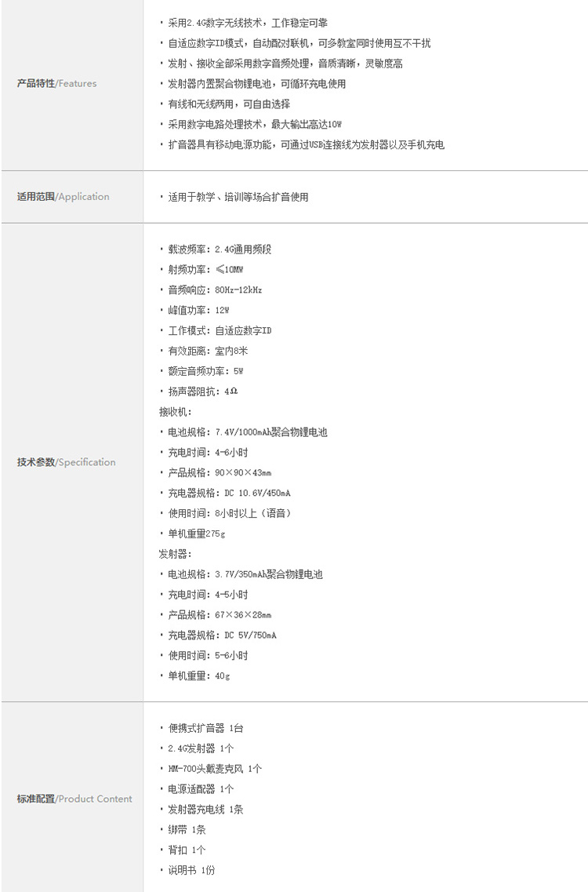
Task: Click the 标准配置/Product Content section label
Action: [75, 799]
